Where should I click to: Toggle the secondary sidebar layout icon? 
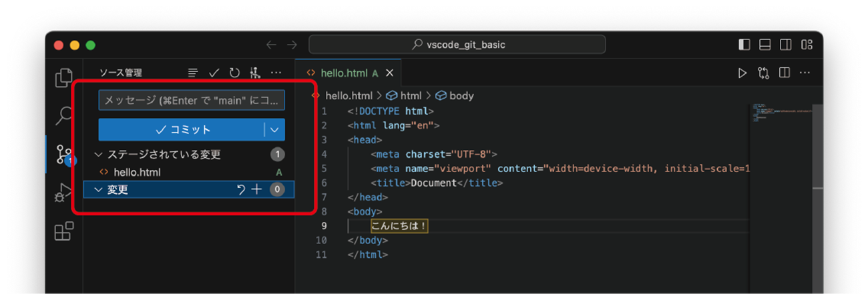click(x=786, y=45)
